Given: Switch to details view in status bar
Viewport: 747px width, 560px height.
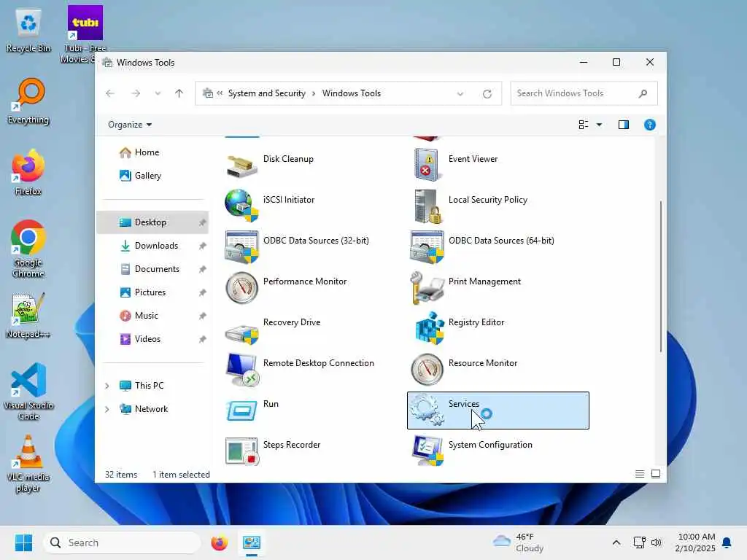Looking at the screenshot, I should point(640,474).
